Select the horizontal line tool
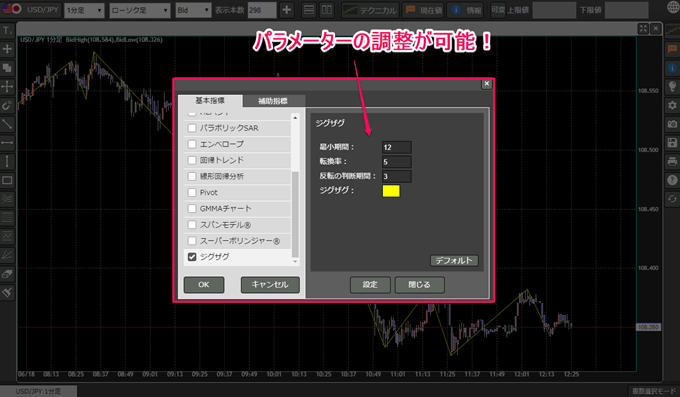The image size is (680, 397). pyautogui.click(x=7, y=143)
